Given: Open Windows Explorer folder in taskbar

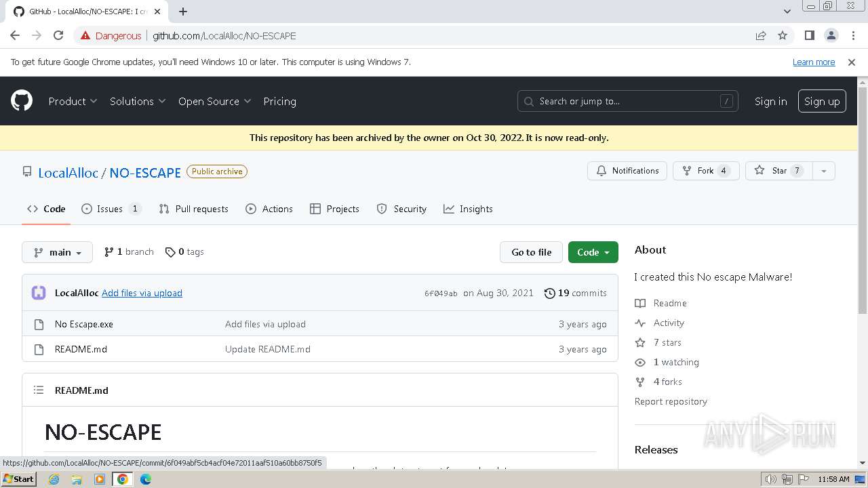Looking at the screenshot, I should click(77, 479).
